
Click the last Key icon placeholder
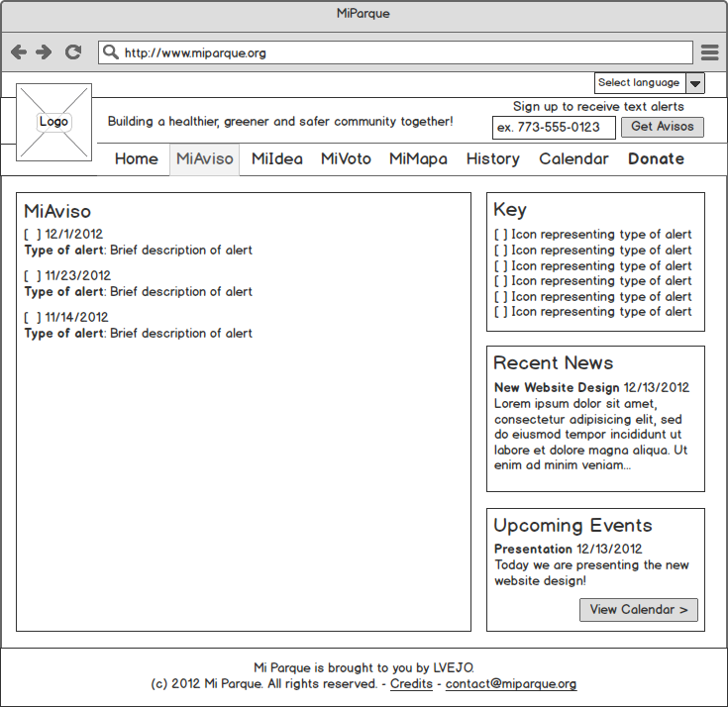501,312
